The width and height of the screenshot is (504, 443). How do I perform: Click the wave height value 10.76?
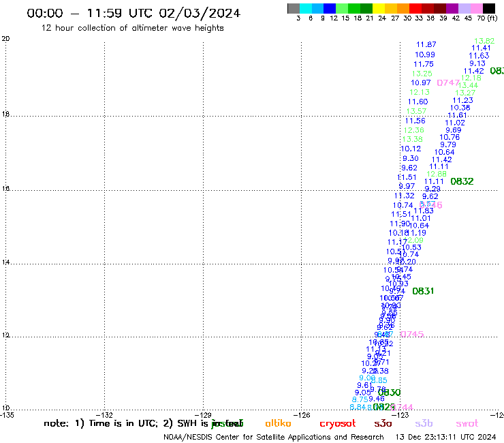tap(450, 138)
